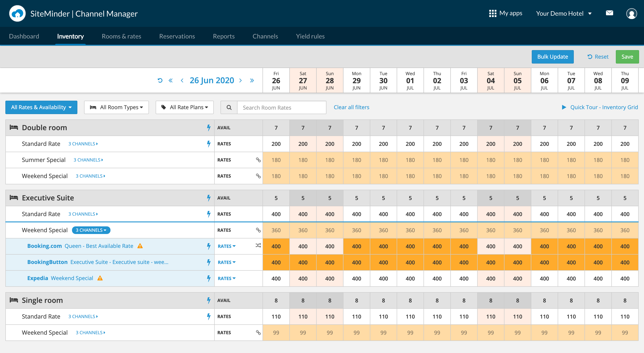Click the link icon on Summer Special row

pyautogui.click(x=258, y=160)
